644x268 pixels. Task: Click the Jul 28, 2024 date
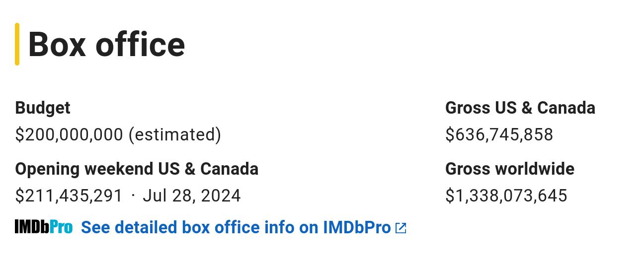click(x=192, y=196)
